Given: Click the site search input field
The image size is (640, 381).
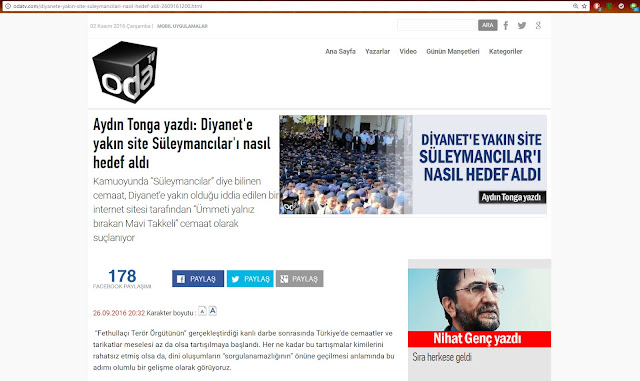Looking at the screenshot, I should tap(436, 25).
